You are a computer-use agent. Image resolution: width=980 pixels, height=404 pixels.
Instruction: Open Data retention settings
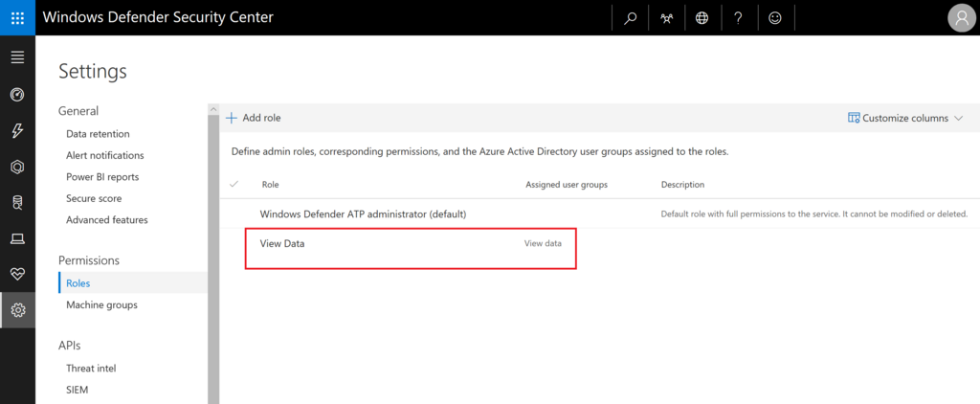tap(98, 134)
